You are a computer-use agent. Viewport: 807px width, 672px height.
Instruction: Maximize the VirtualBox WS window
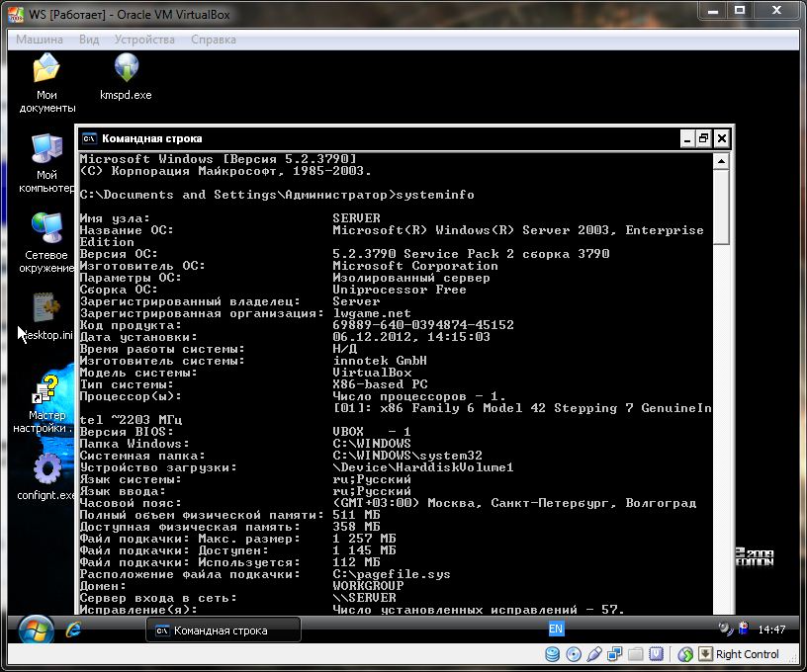[740, 10]
